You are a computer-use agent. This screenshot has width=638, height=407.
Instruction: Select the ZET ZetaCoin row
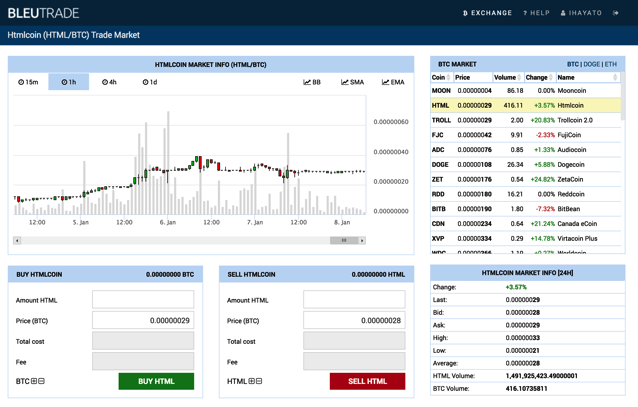(x=526, y=179)
